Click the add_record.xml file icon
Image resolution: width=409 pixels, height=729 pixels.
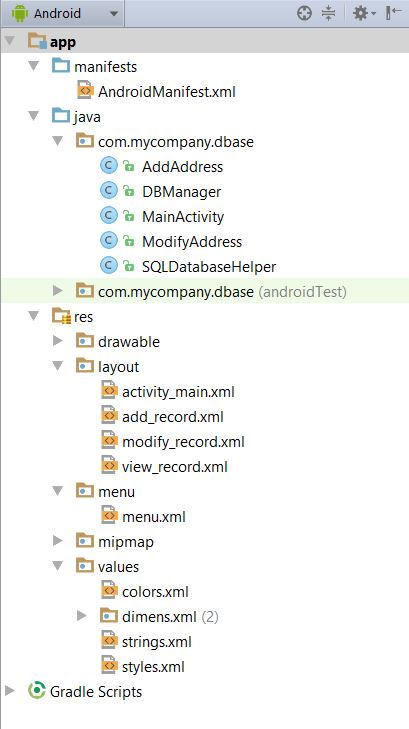(x=109, y=416)
